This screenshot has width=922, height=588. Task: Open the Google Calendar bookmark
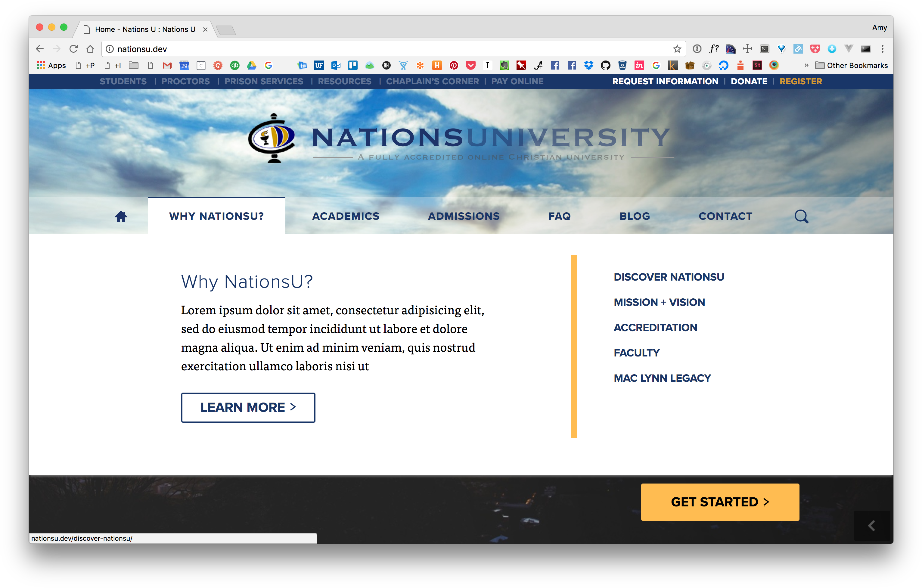coord(184,66)
